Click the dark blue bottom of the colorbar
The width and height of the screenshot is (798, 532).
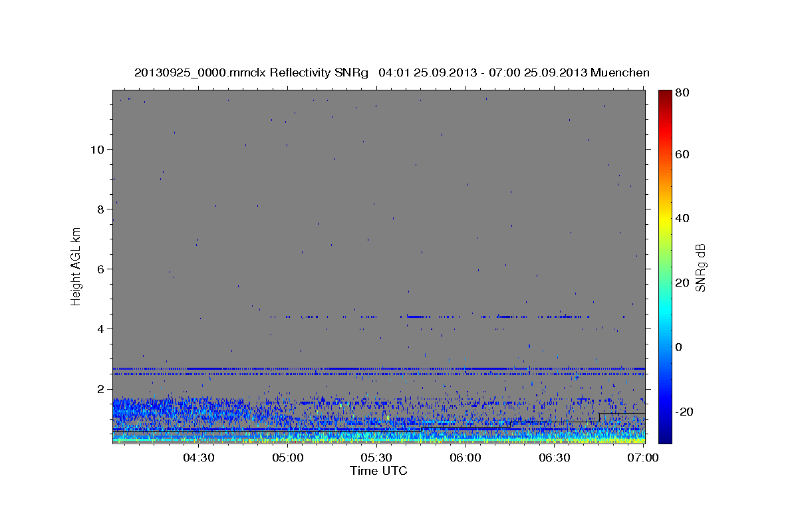[665, 436]
